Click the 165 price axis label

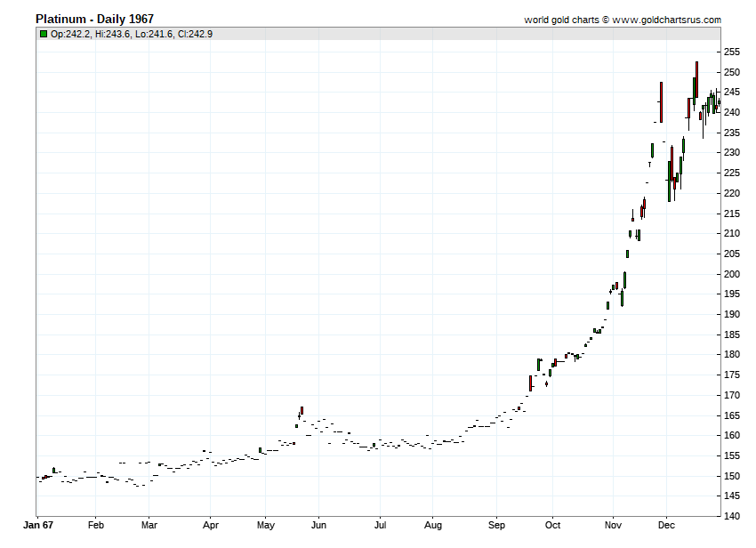(731, 415)
